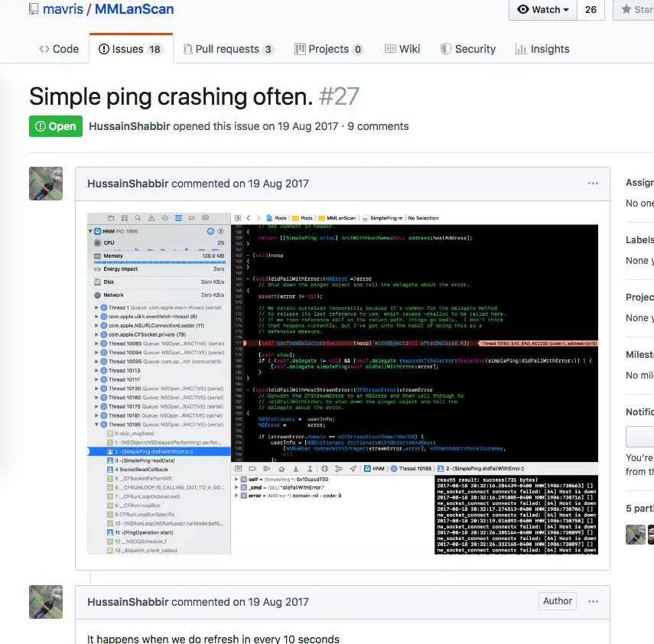Image resolution: width=654 pixels, height=644 pixels.
Task: Open HussainShabbir's profile from the issue header
Action: click(129, 126)
